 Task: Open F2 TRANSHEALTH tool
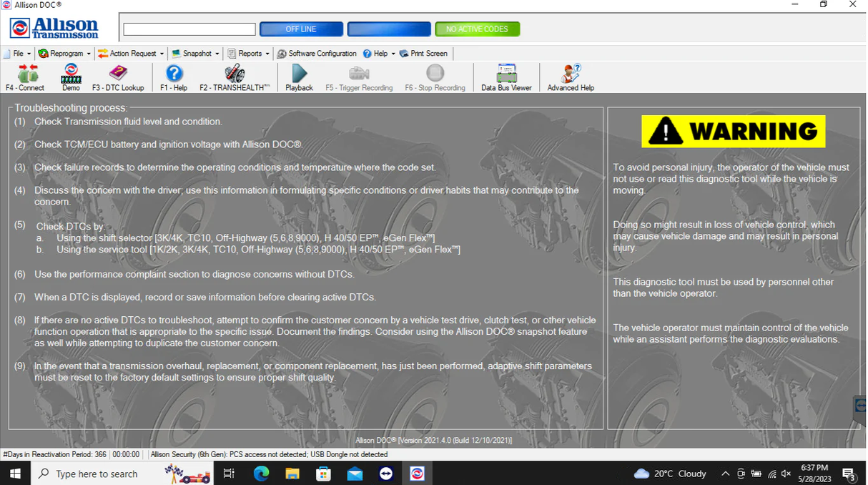point(235,74)
